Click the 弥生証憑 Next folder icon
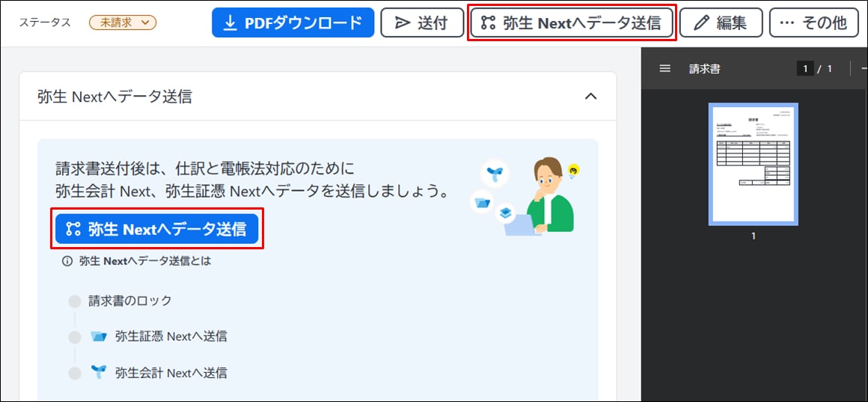 [x=99, y=337]
